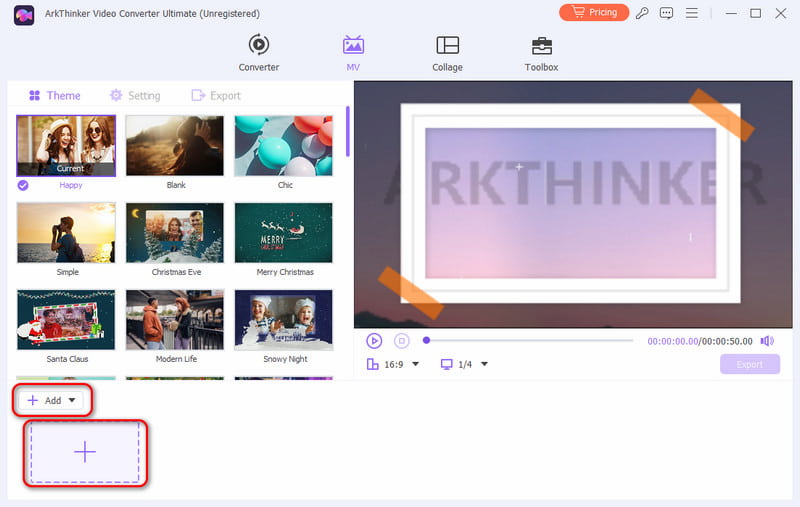Click the monitor preview icon

[x=446, y=364]
